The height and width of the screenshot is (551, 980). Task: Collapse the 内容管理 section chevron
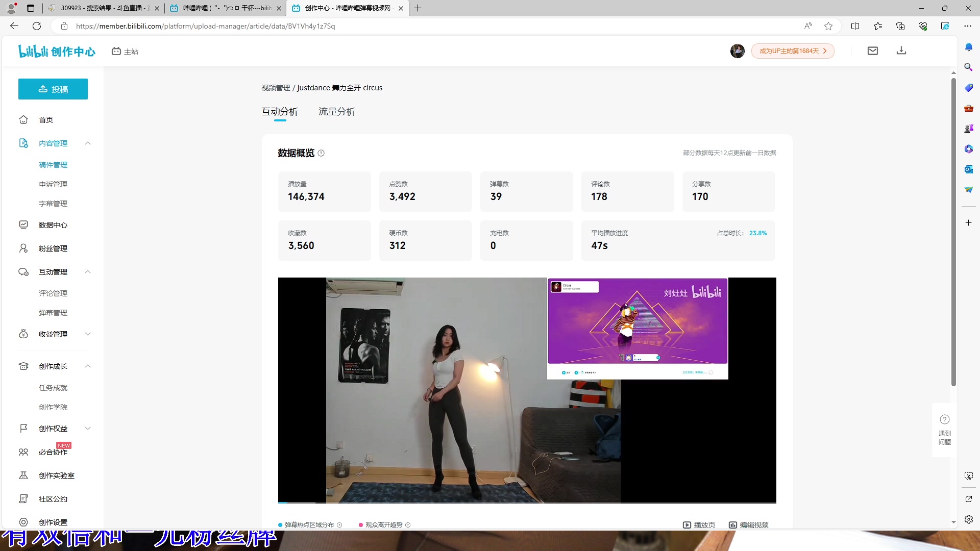[x=88, y=143]
